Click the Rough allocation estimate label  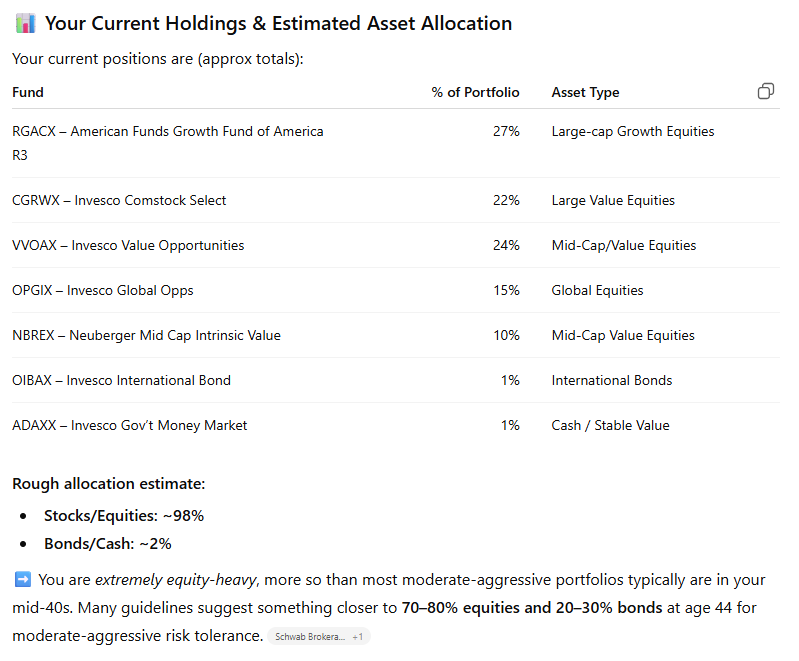(x=109, y=484)
